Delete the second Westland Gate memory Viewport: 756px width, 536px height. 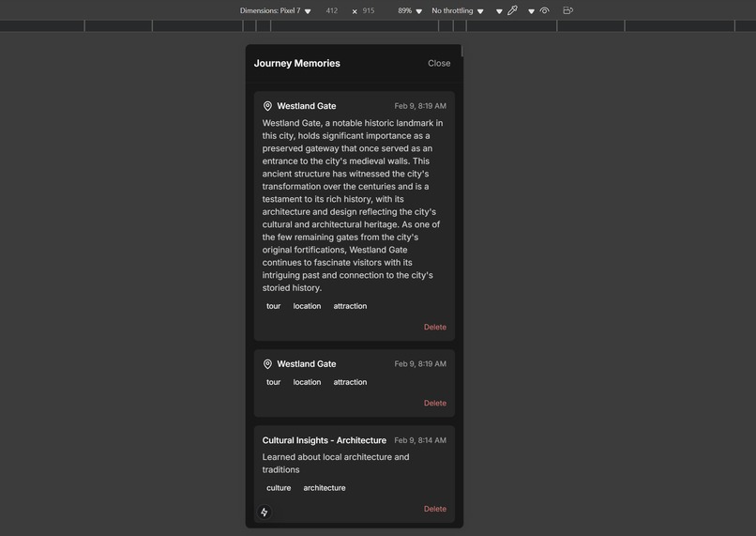click(435, 403)
